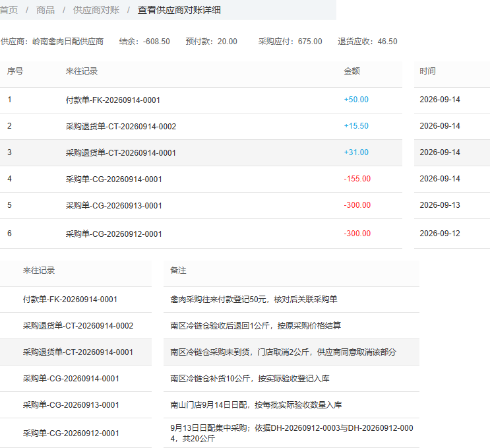Select 采购退货单-CT-20260914-0001 in top table
490x448 pixels.
121,153
